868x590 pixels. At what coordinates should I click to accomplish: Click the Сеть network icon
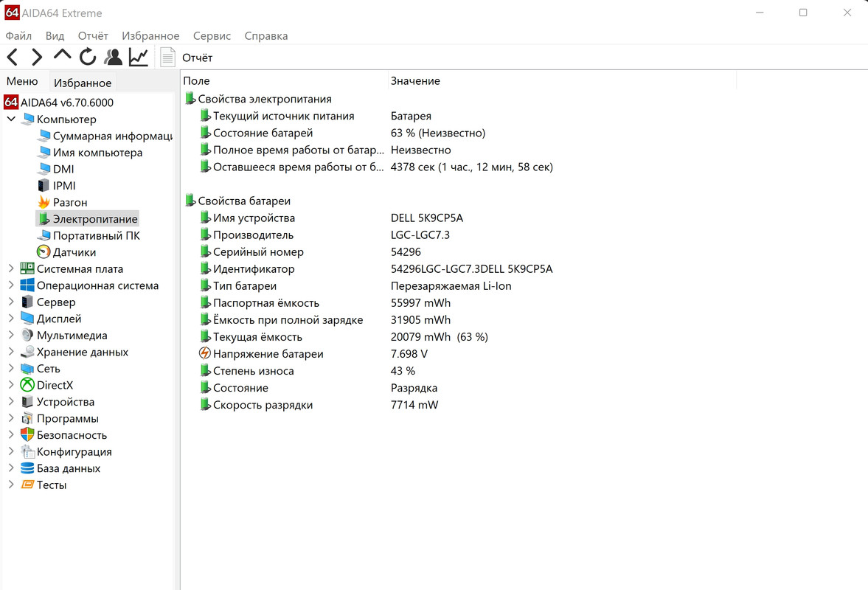(x=27, y=368)
